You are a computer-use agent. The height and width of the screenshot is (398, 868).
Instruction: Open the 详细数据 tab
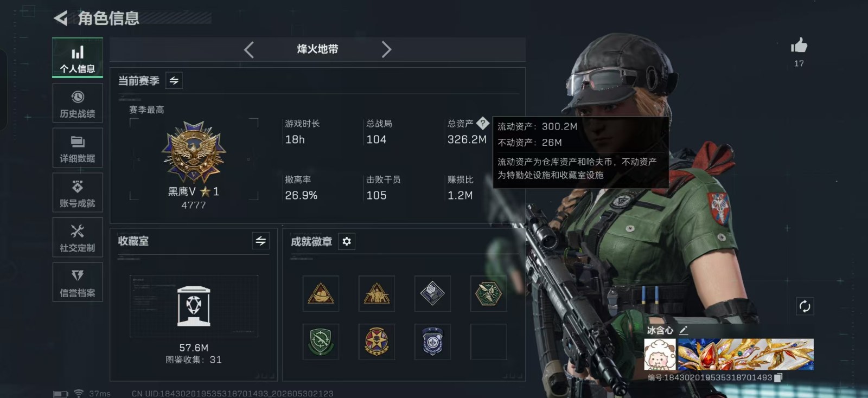click(x=78, y=148)
